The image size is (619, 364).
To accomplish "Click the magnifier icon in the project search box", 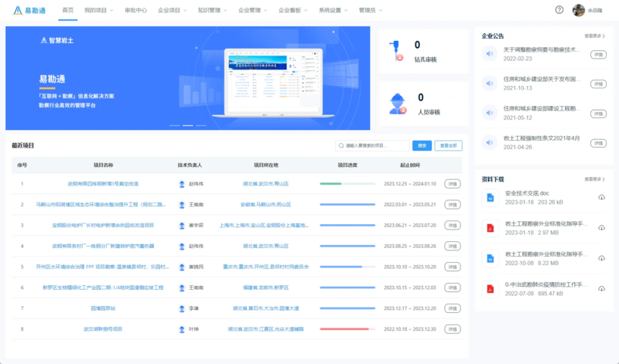I will pyautogui.click(x=341, y=145).
